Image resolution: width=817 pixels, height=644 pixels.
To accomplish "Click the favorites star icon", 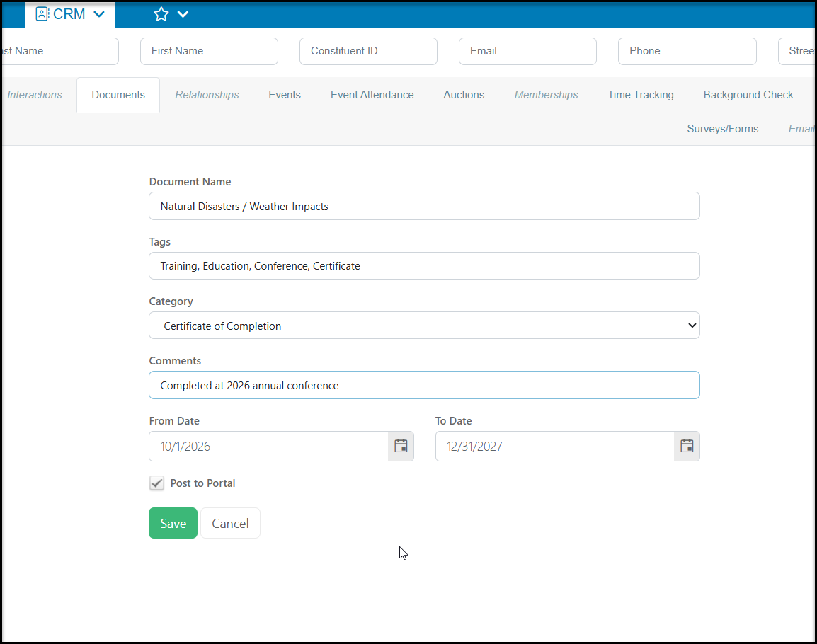I will point(161,14).
